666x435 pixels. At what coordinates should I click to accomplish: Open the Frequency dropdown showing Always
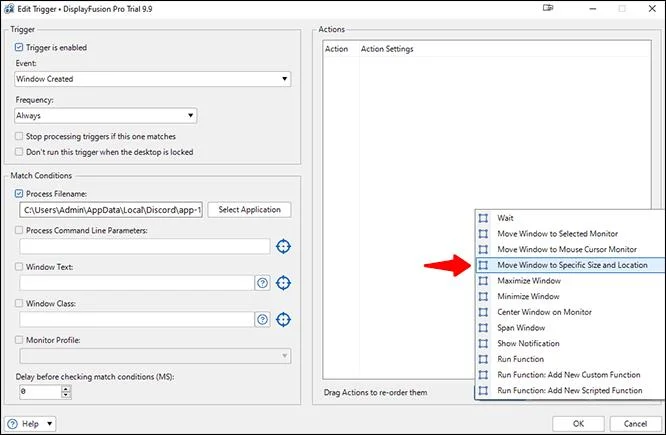click(106, 116)
